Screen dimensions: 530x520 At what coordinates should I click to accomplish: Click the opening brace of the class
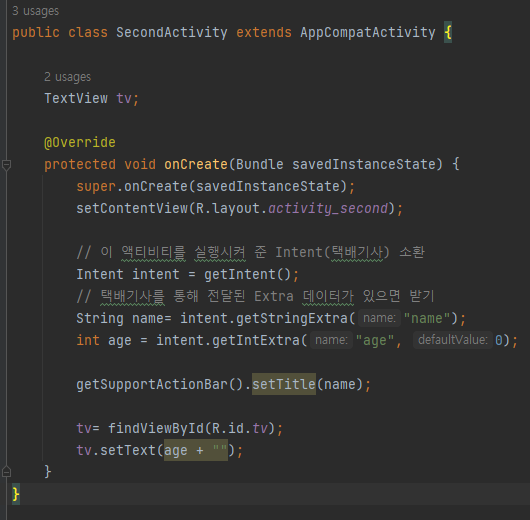448,32
